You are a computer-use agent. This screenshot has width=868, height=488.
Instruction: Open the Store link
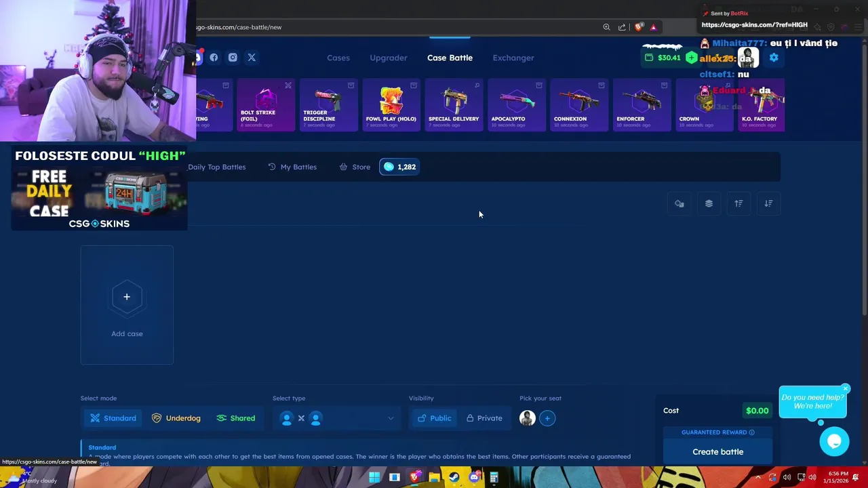tap(355, 167)
